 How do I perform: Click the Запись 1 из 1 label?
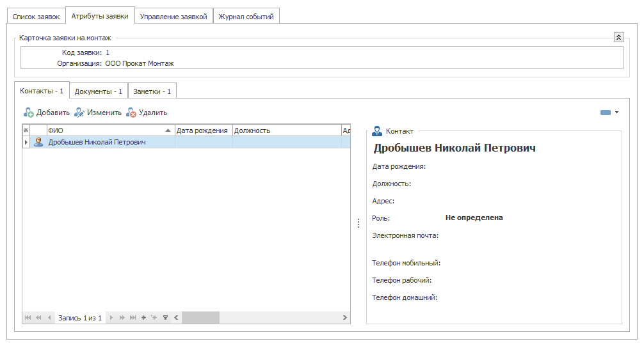pyautogui.click(x=80, y=318)
